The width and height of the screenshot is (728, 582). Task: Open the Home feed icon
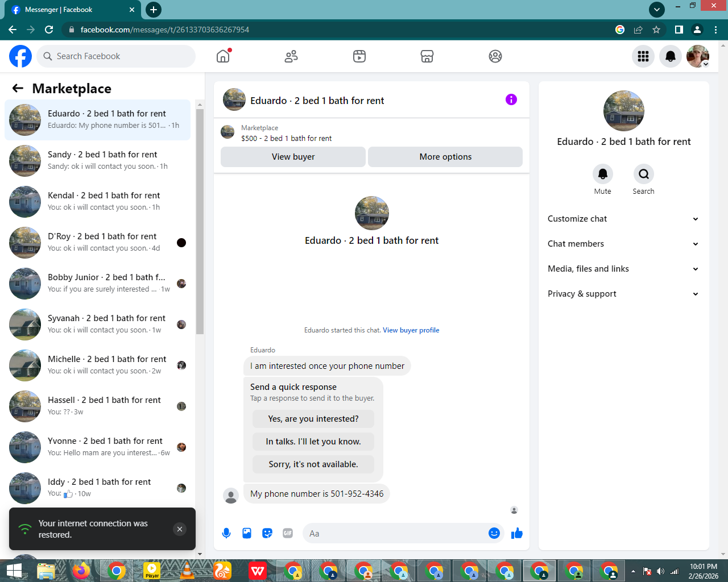[x=223, y=56]
